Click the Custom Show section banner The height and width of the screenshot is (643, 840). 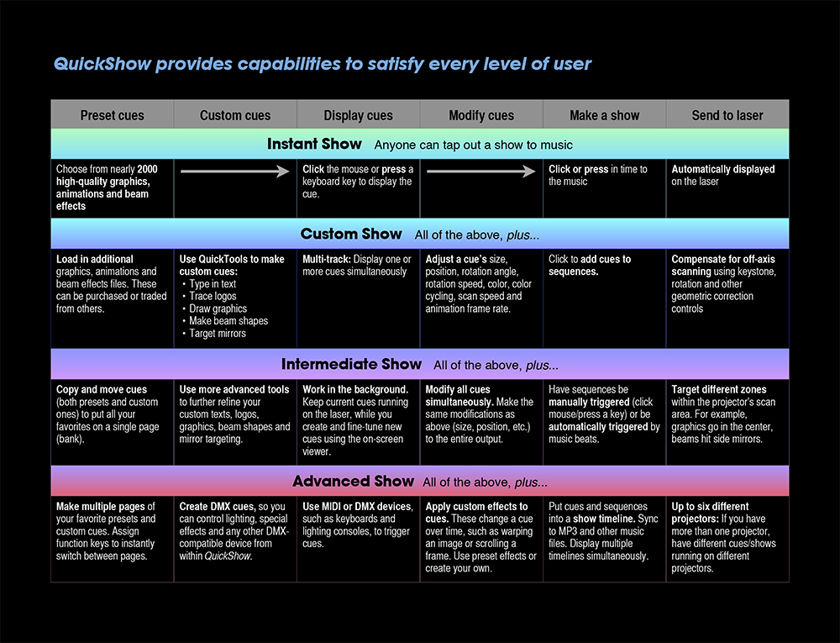click(x=419, y=235)
